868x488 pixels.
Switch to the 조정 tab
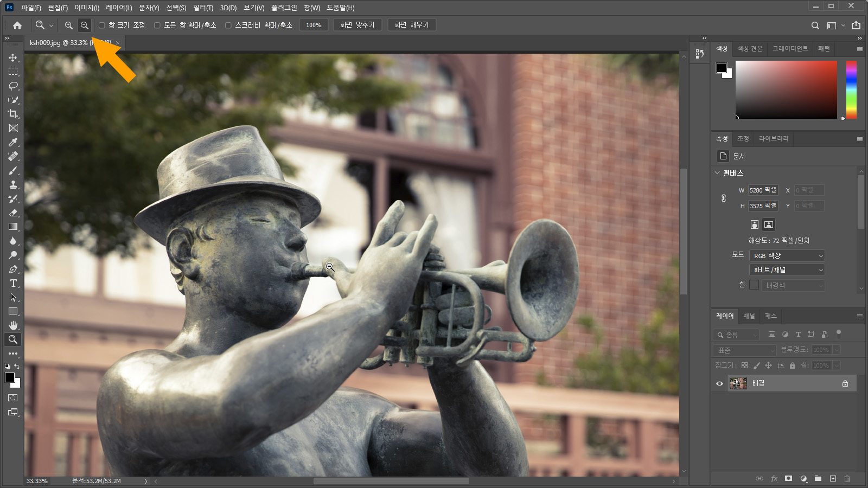pos(743,139)
